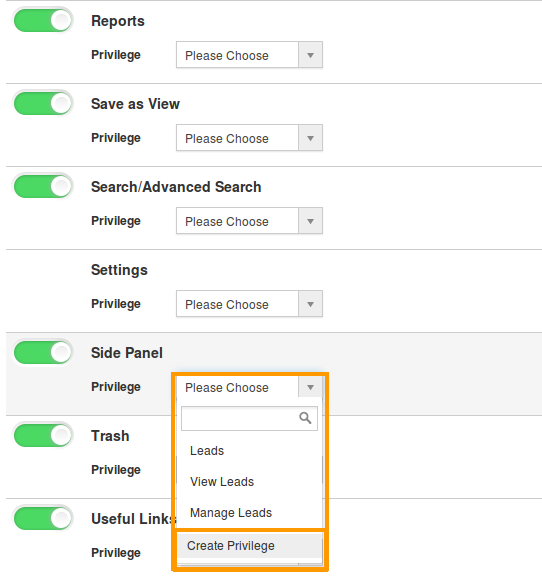Screen dimensions: 542x578
Task: Disable the Reports toggle switch
Action: coord(43,20)
